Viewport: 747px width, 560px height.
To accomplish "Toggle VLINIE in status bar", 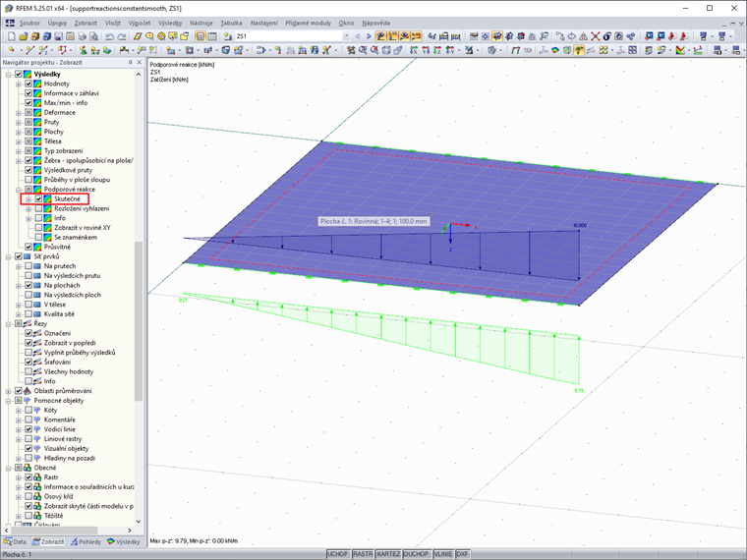I will coord(443,554).
